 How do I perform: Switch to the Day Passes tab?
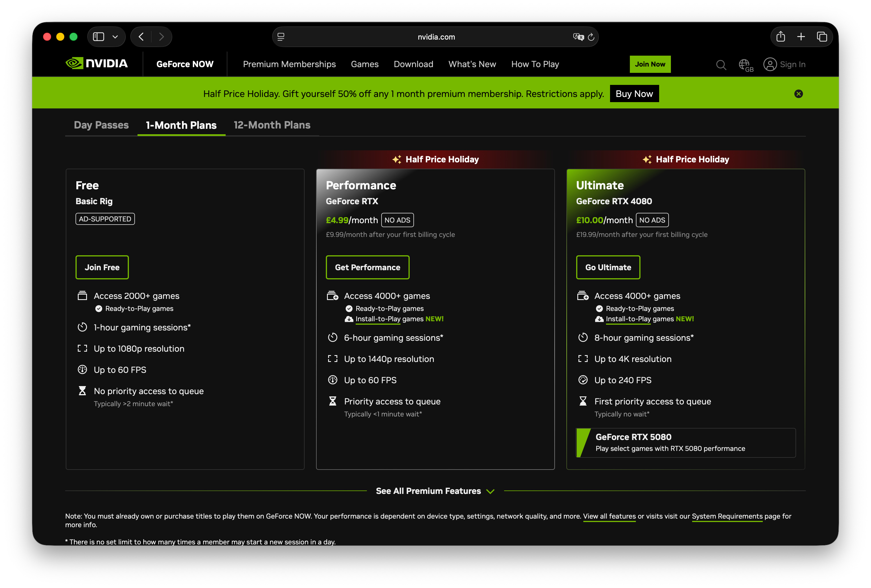[x=101, y=125]
